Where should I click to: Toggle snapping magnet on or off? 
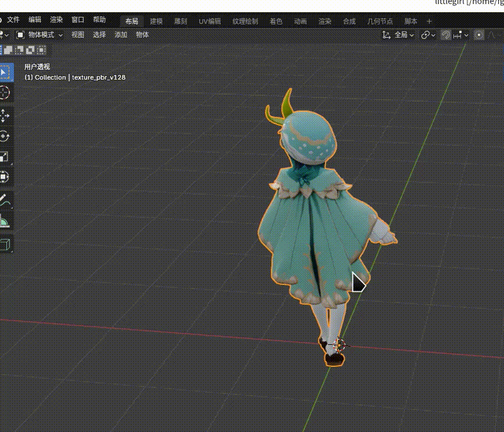pos(445,35)
